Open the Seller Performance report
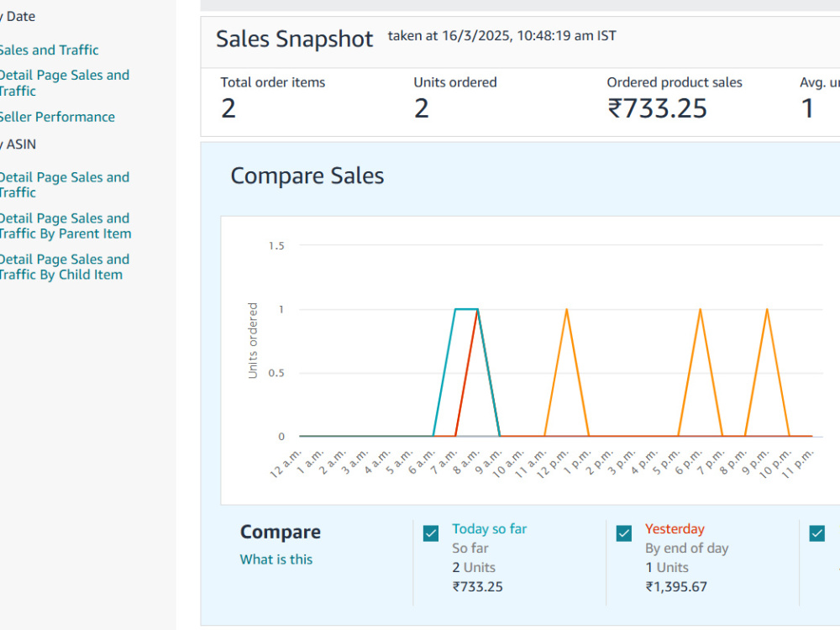 57,117
